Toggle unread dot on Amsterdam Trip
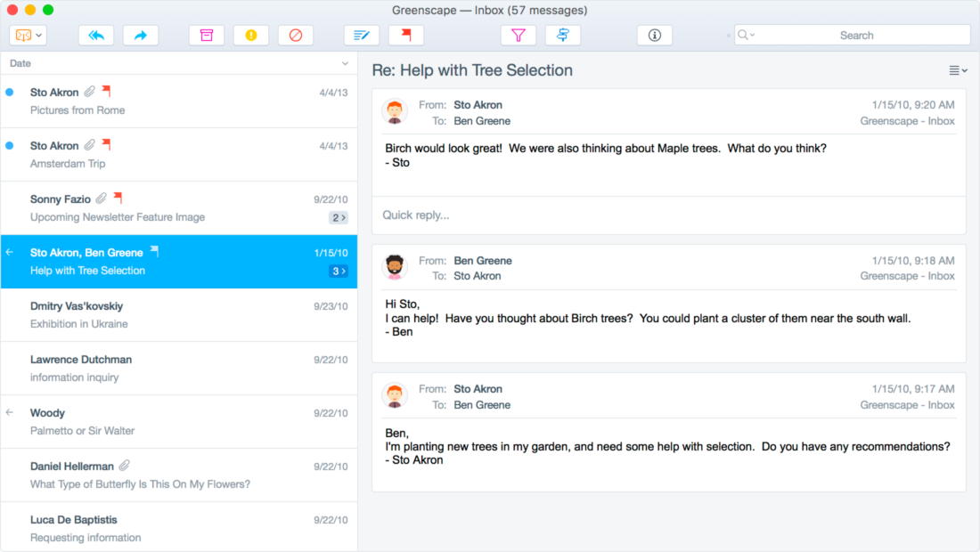 point(10,146)
